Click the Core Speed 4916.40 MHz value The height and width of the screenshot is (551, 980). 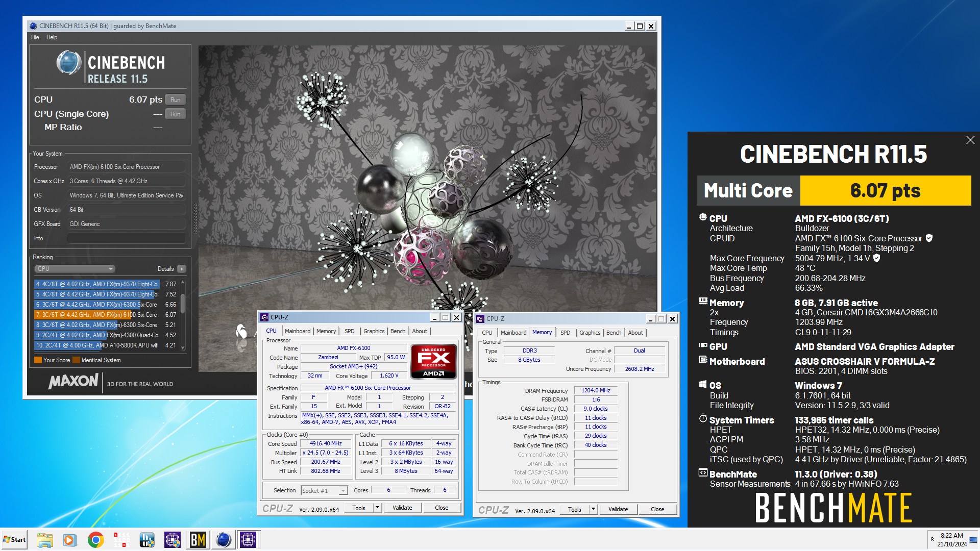click(x=326, y=443)
